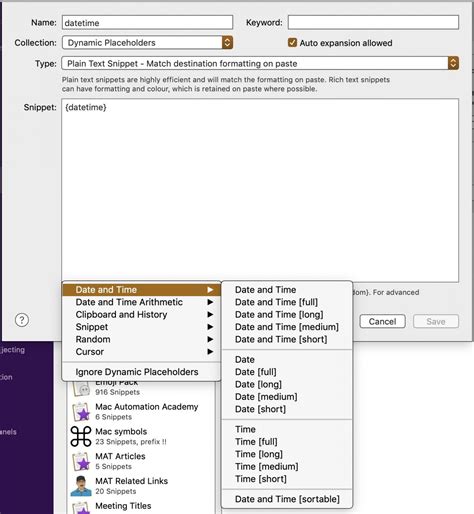Image resolution: width=474 pixels, height=514 pixels.
Task: Click the help question mark icon
Action: point(22,320)
